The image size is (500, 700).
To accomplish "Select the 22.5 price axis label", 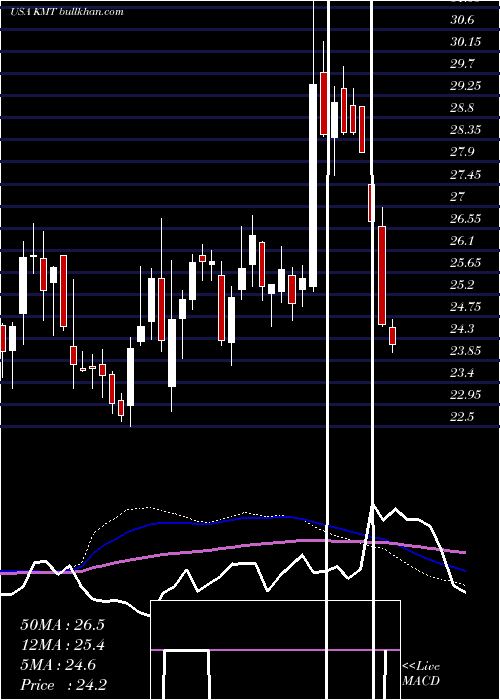I will click(462, 417).
